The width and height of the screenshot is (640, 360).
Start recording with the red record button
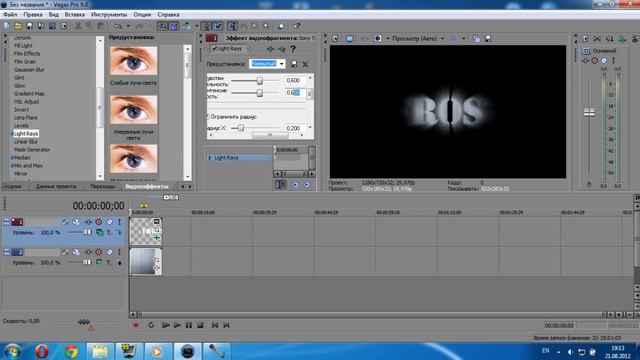pyautogui.click(x=136, y=325)
